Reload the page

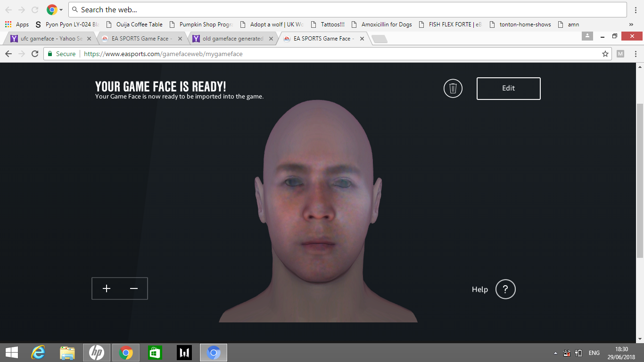(34, 54)
